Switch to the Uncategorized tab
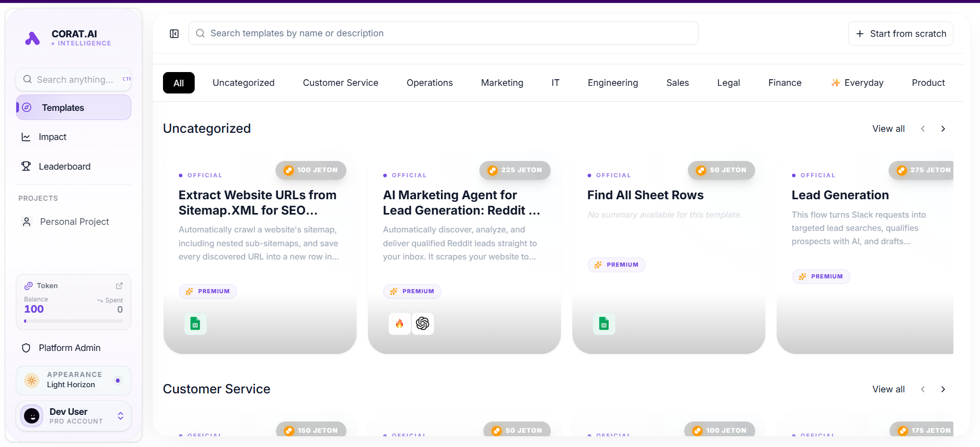This screenshot has width=980, height=447. tap(244, 83)
